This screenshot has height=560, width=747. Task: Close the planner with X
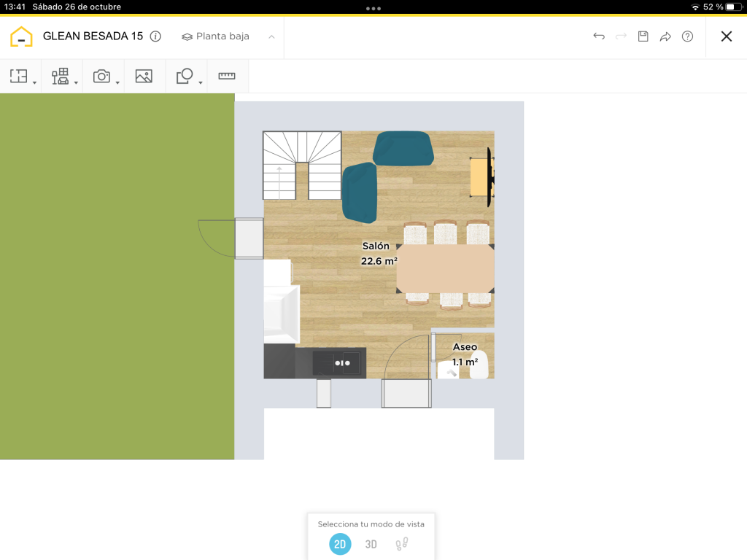click(x=727, y=36)
